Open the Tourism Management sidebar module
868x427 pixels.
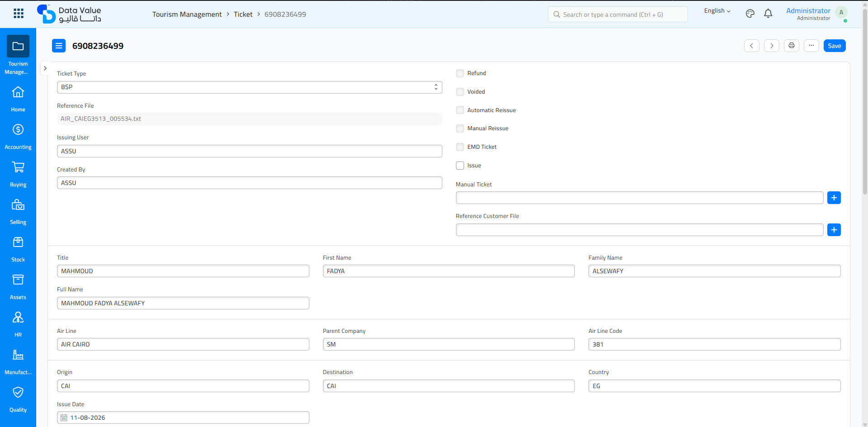coord(18,55)
